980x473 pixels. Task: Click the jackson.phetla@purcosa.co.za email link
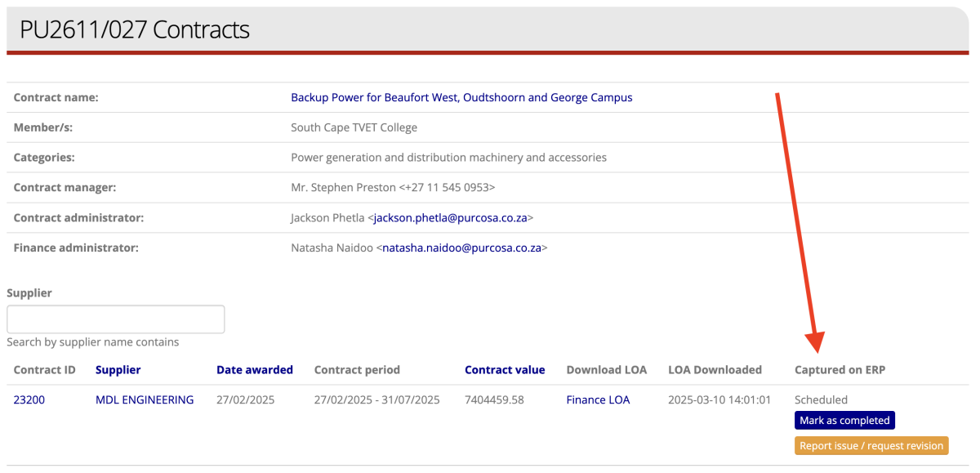452,218
